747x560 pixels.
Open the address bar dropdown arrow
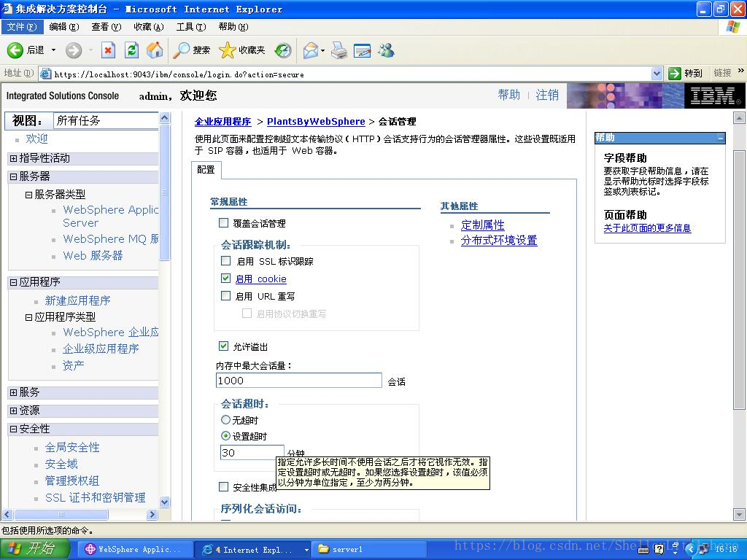tap(657, 74)
